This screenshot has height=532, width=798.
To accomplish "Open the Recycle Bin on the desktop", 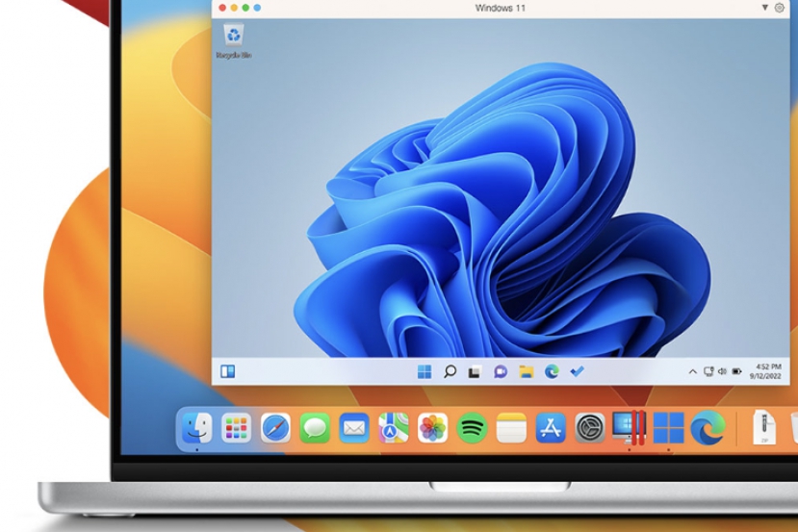I will pos(233,38).
